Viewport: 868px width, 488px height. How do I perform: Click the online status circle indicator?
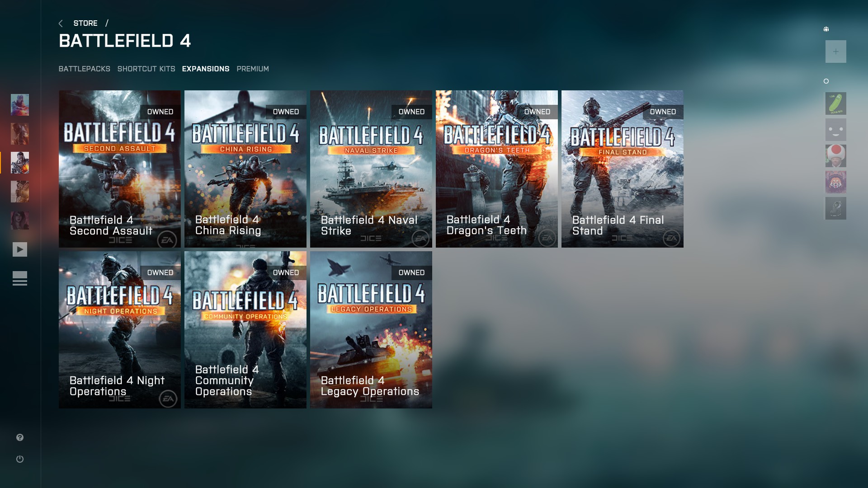(x=826, y=81)
